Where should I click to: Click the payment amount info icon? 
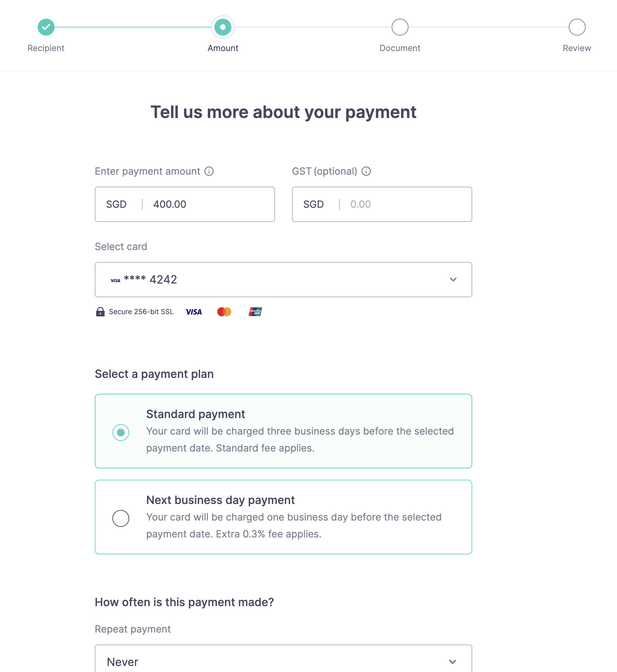pyautogui.click(x=209, y=171)
